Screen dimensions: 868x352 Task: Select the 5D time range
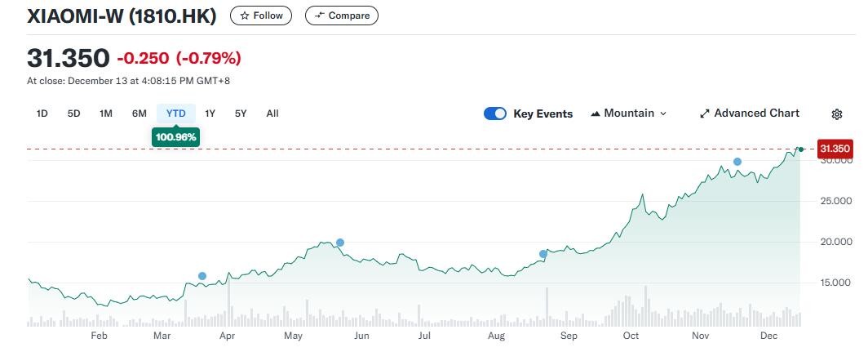point(73,114)
